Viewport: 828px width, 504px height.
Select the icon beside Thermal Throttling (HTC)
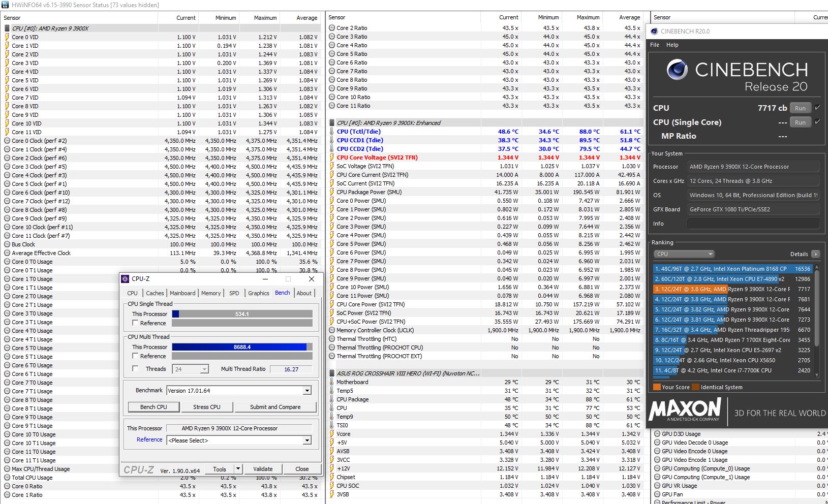point(332,339)
